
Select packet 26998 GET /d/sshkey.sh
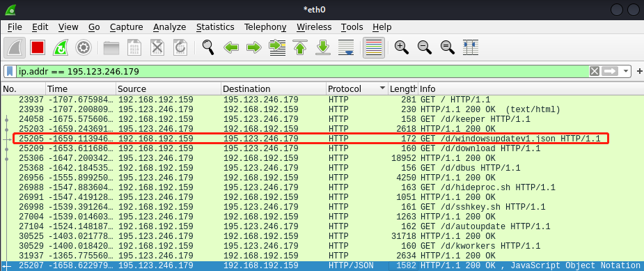[322, 207]
